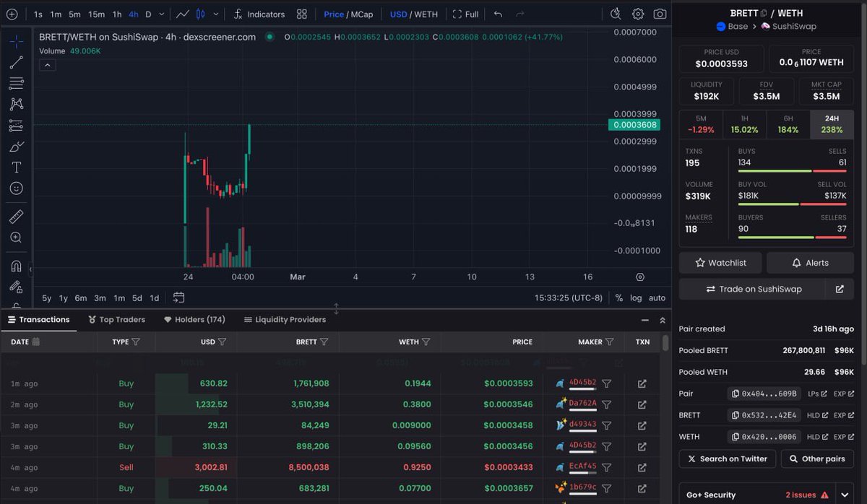Select the crosshair cursor tool
This screenshot has height=504, width=867.
point(16,42)
